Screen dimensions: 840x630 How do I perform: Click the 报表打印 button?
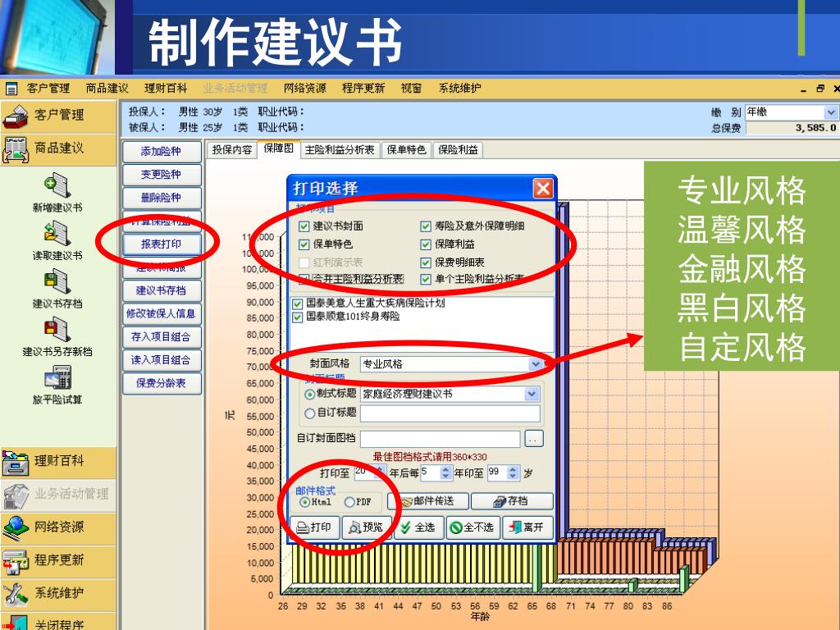coord(162,244)
